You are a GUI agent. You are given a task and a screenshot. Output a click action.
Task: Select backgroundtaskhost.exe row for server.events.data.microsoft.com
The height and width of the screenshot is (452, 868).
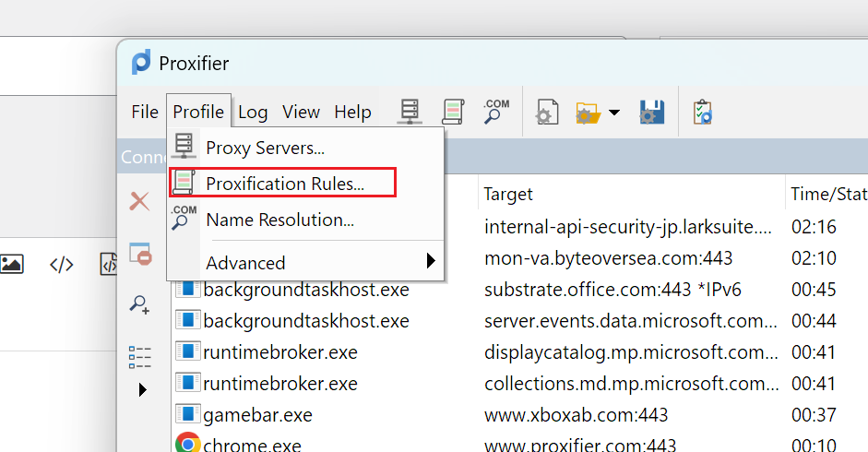520,321
